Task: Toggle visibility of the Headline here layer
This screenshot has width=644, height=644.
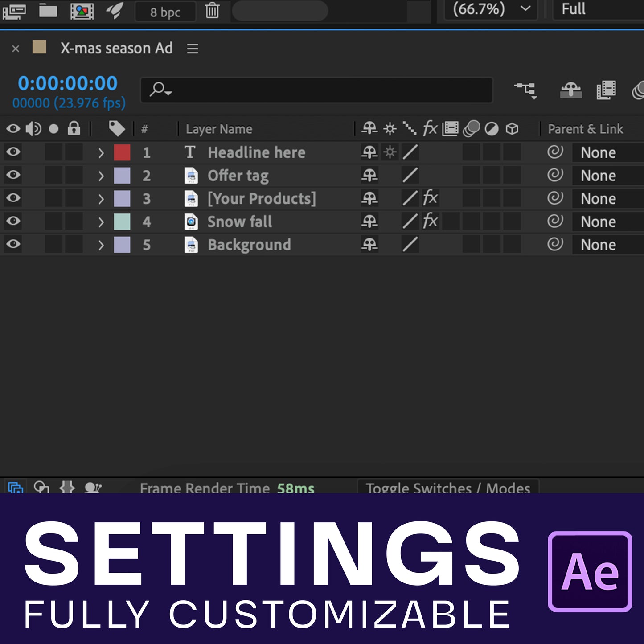Action: tap(13, 152)
